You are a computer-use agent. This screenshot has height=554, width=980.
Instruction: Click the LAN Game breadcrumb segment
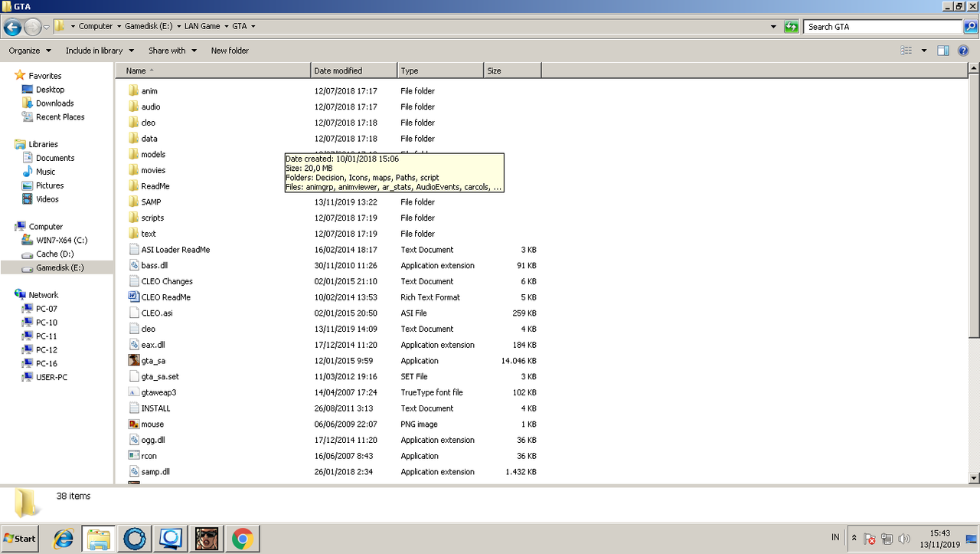tap(202, 26)
